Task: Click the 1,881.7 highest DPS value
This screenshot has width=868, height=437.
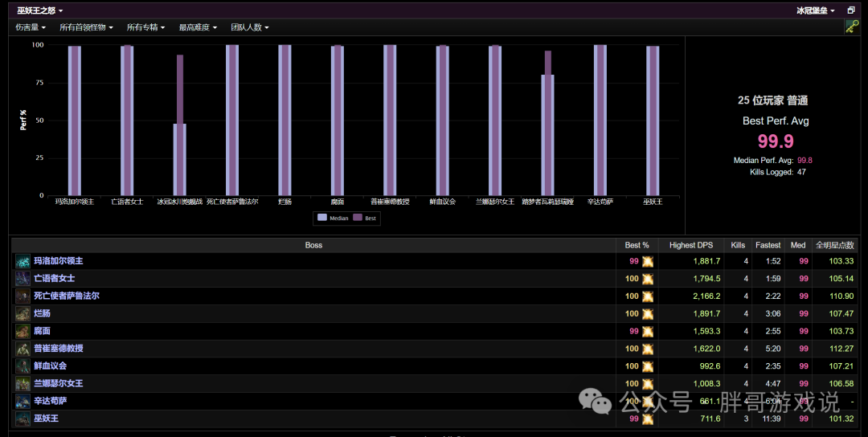Action: [707, 261]
